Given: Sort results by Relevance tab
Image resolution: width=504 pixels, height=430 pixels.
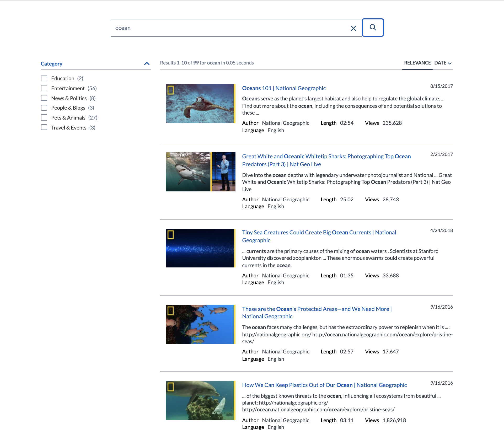Looking at the screenshot, I should [x=417, y=63].
